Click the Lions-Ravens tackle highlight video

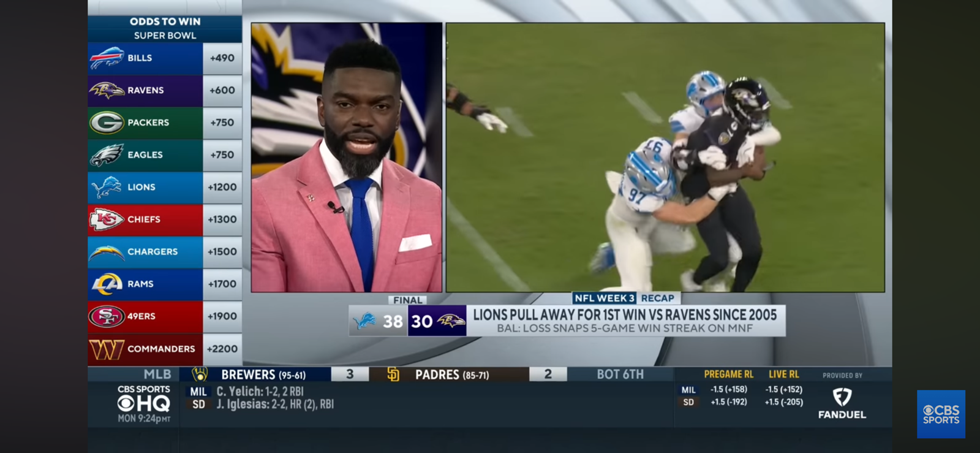(665, 158)
